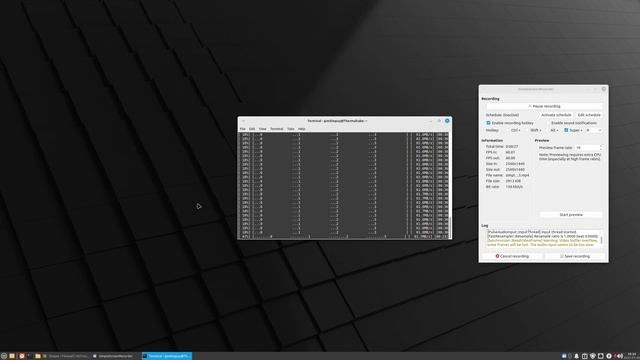Click the blue tray icon left of bell
Image resolution: width=640 pixels, height=360 pixels.
564,356
